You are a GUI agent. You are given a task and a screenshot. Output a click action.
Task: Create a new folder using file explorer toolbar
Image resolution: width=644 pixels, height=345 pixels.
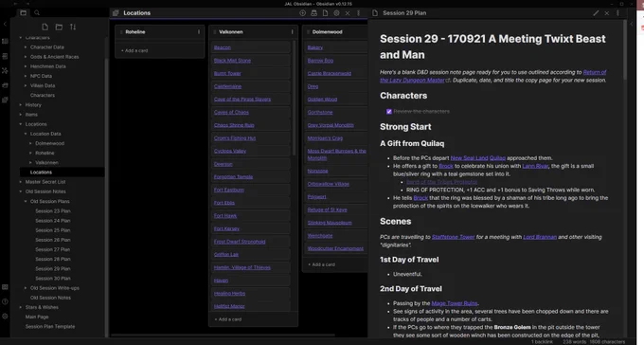[x=59, y=27]
